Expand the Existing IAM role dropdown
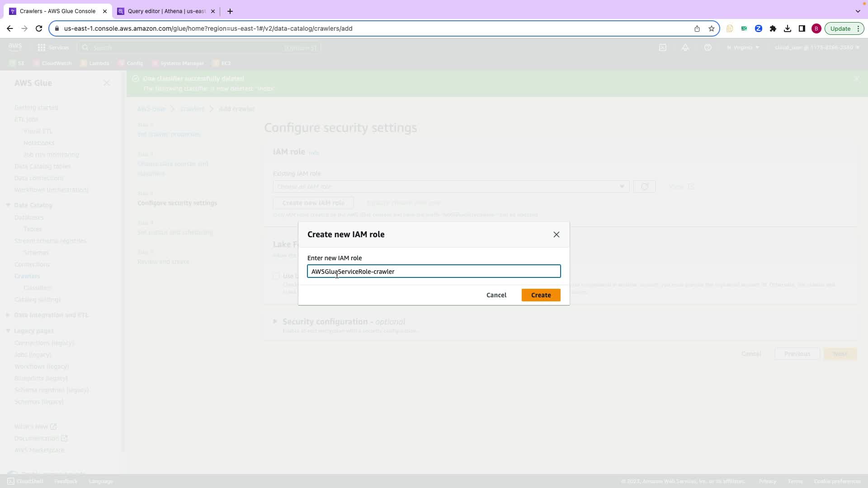 (451, 187)
